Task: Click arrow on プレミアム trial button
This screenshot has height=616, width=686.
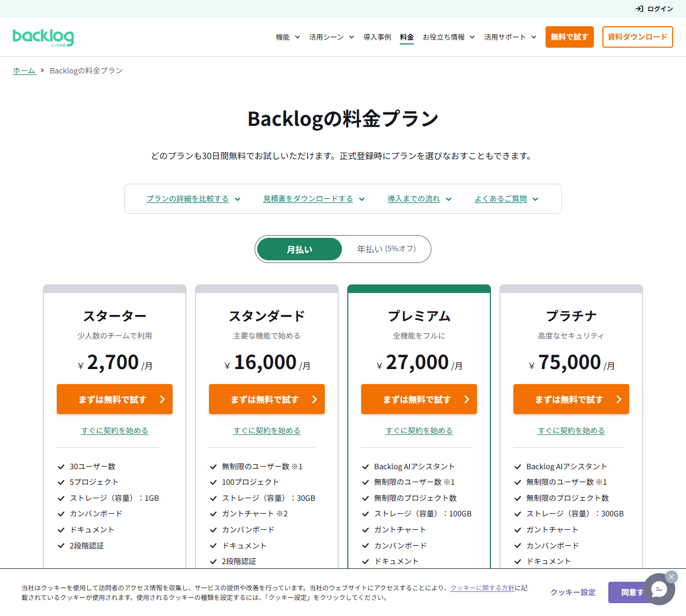Action: click(467, 399)
